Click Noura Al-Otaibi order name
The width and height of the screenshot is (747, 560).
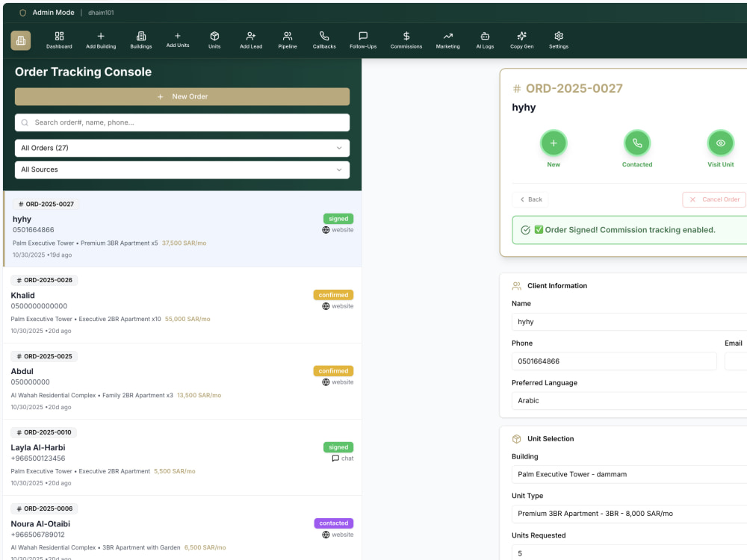click(40, 524)
